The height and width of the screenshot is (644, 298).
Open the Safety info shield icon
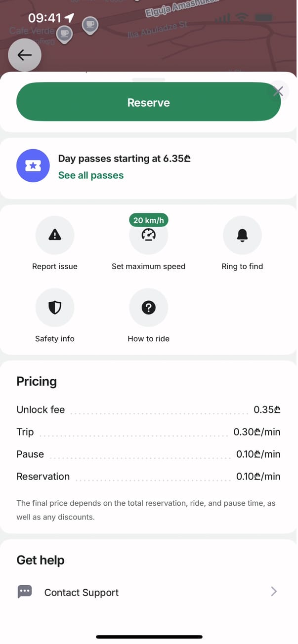point(55,308)
